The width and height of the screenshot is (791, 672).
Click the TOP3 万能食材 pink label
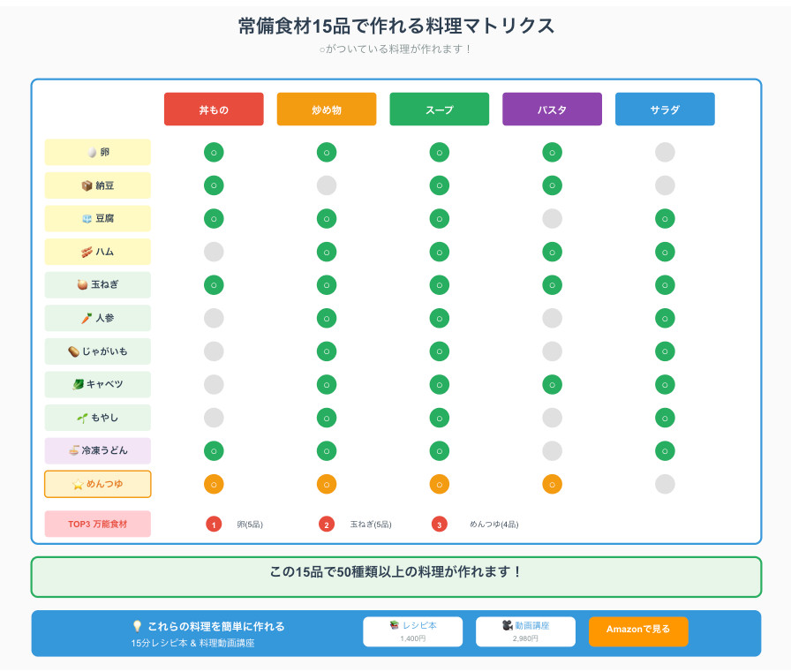(x=98, y=524)
